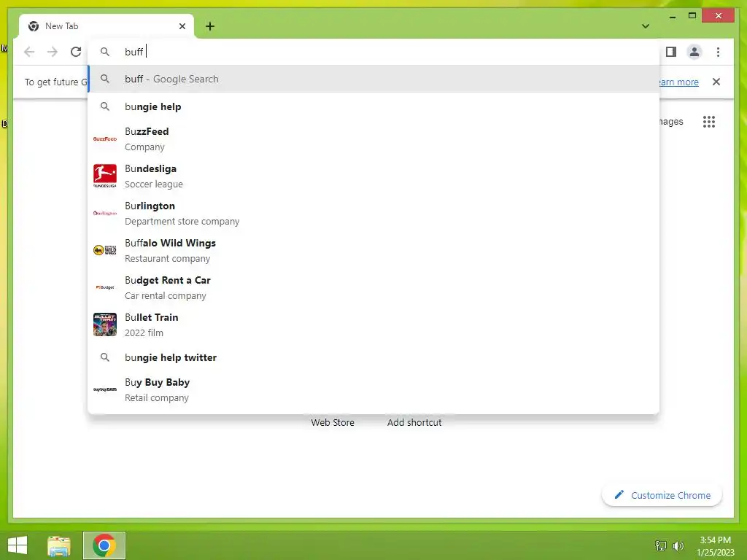This screenshot has width=747, height=560.
Task: Pick the Bundesliga Soccer league suggestion
Action: pyautogui.click(x=373, y=176)
